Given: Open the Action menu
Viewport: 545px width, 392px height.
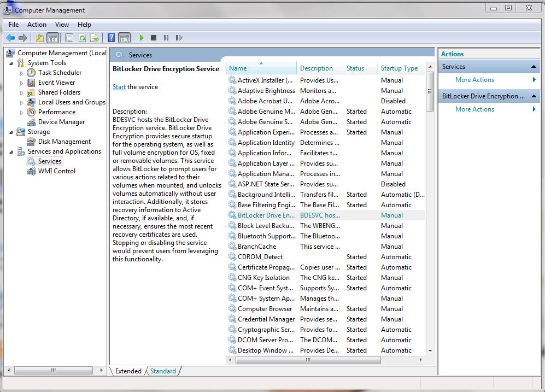Looking at the screenshot, I should point(37,25).
